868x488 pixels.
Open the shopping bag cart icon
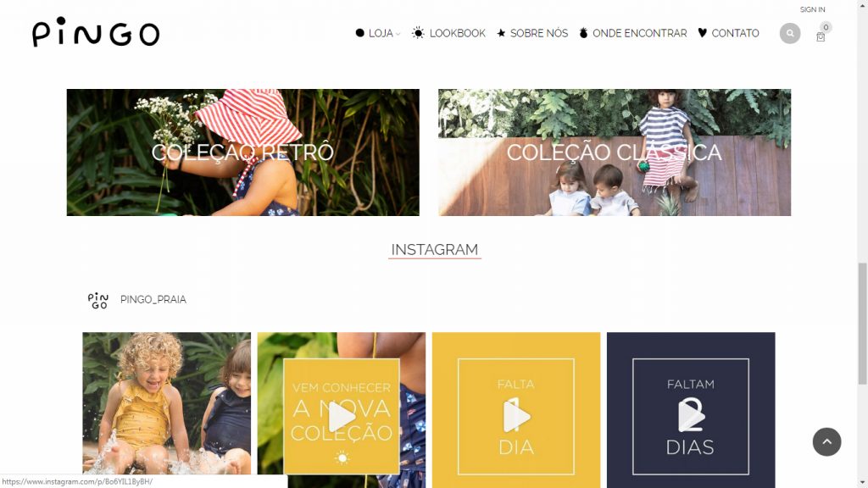click(821, 36)
